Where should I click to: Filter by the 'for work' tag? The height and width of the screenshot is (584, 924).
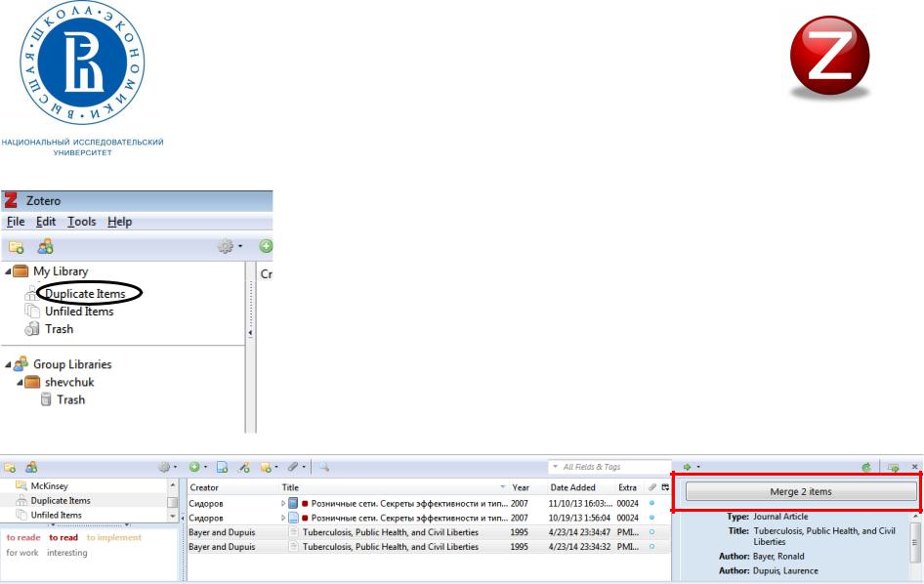(21, 553)
